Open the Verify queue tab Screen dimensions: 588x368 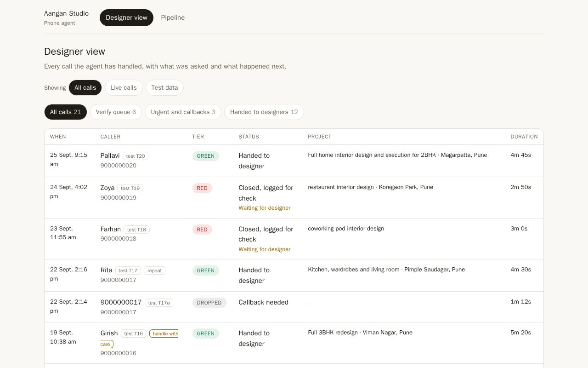(x=116, y=112)
